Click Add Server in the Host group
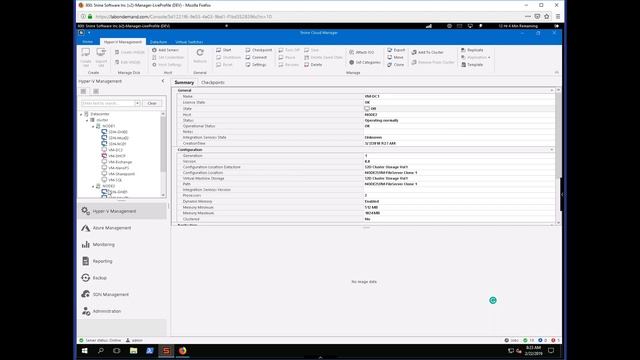 click(165, 50)
